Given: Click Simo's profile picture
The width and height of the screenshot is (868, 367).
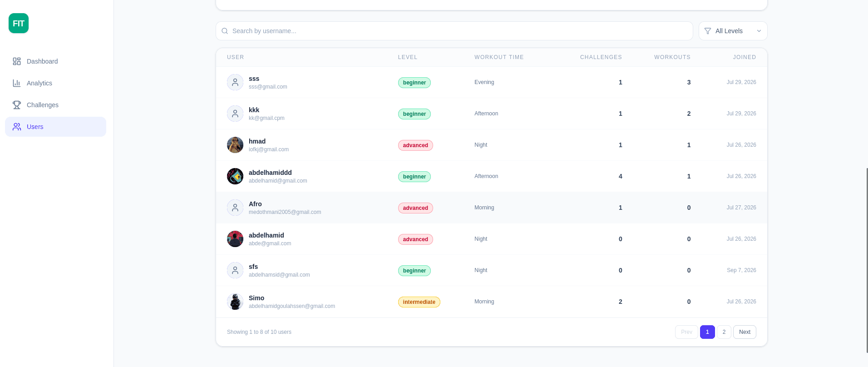Looking at the screenshot, I should 235,302.
